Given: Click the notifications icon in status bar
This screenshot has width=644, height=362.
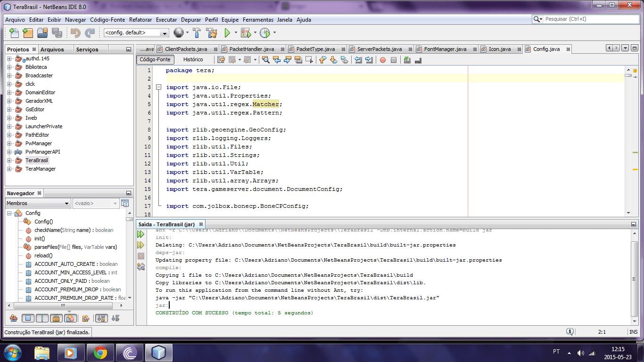Looking at the screenshot, I should 570,332.
